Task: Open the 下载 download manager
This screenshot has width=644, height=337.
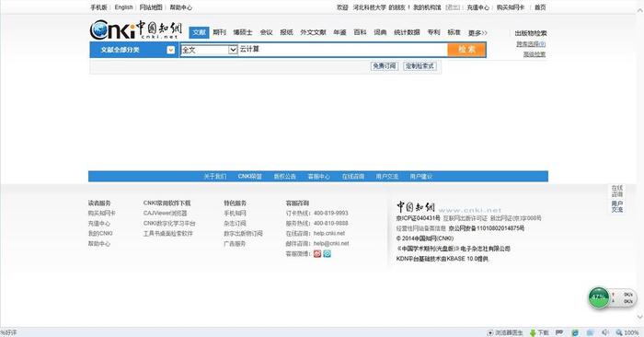Action: (x=539, y=332)
